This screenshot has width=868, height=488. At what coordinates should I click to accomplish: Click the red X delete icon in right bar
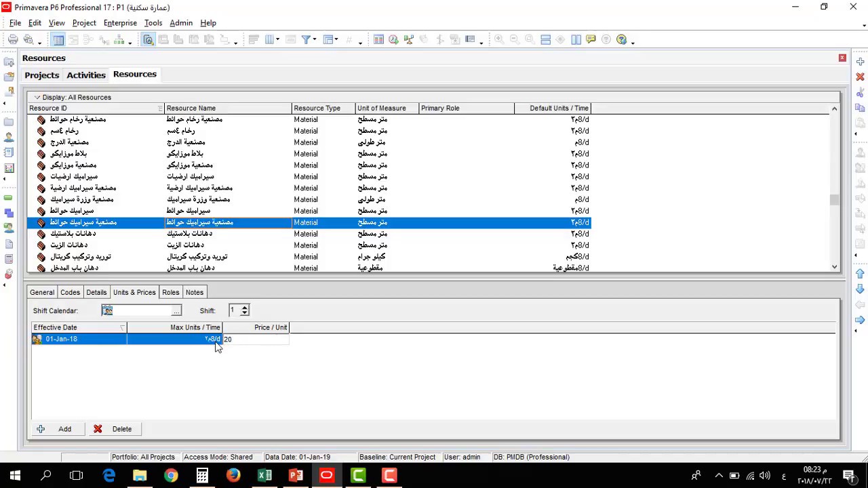click(860, 77)
